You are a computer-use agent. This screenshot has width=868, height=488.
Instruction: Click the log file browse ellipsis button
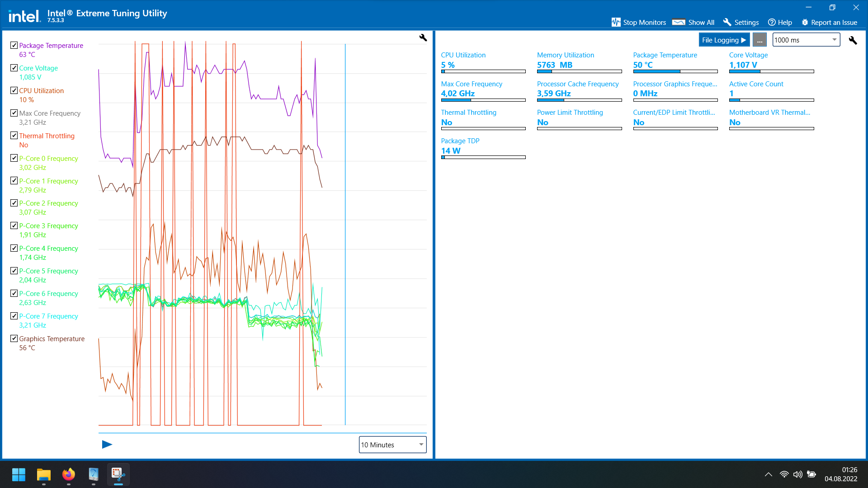(x=759, y=40)
